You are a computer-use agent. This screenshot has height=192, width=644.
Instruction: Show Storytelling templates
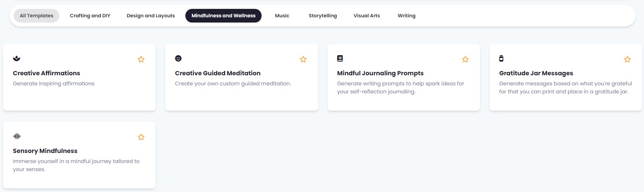point(323,16)
